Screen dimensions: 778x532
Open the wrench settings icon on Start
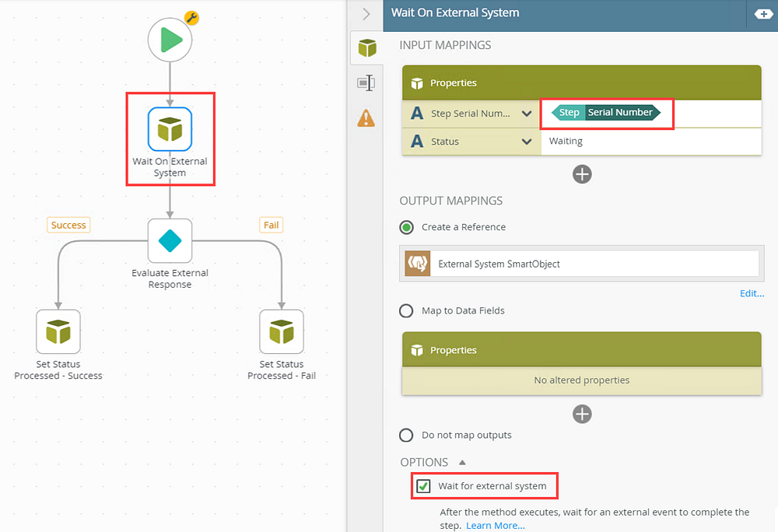[191, 17]
